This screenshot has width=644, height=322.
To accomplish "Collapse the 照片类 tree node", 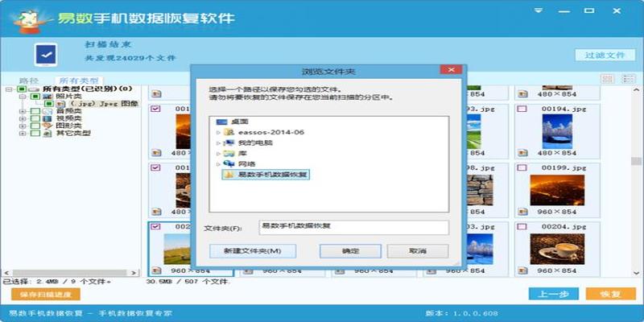I will point(23,97).
